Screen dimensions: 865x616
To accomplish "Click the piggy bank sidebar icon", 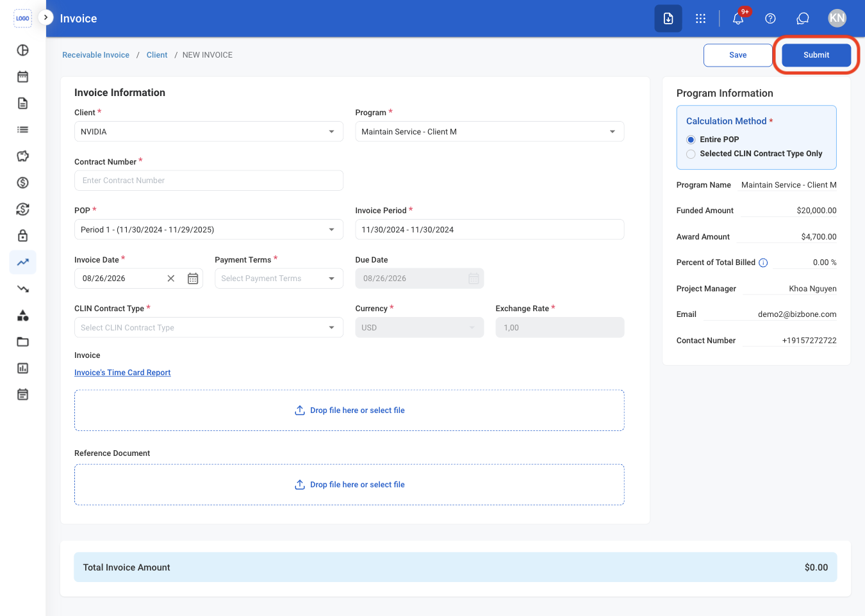I will click(x=23, y=156).
